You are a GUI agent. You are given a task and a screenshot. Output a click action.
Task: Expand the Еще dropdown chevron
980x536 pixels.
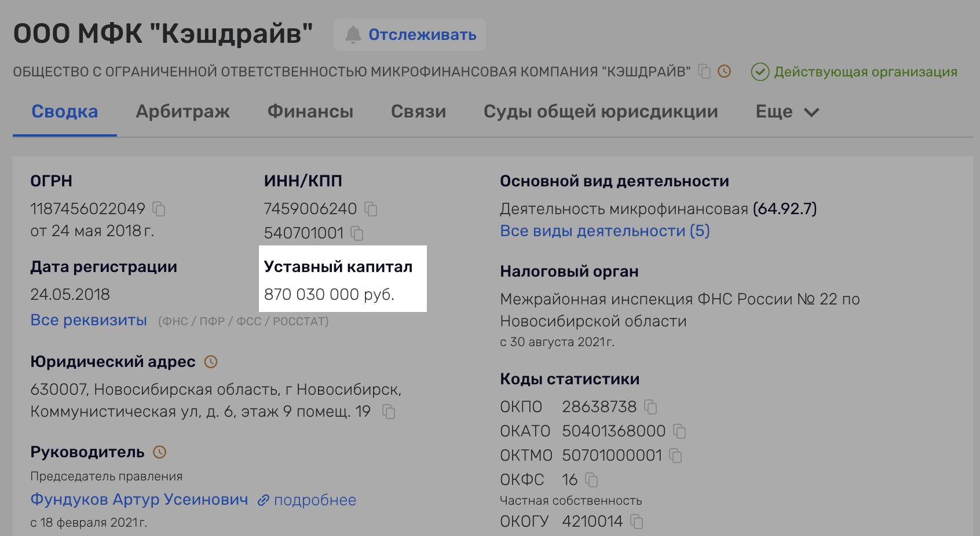coord(811,112)
